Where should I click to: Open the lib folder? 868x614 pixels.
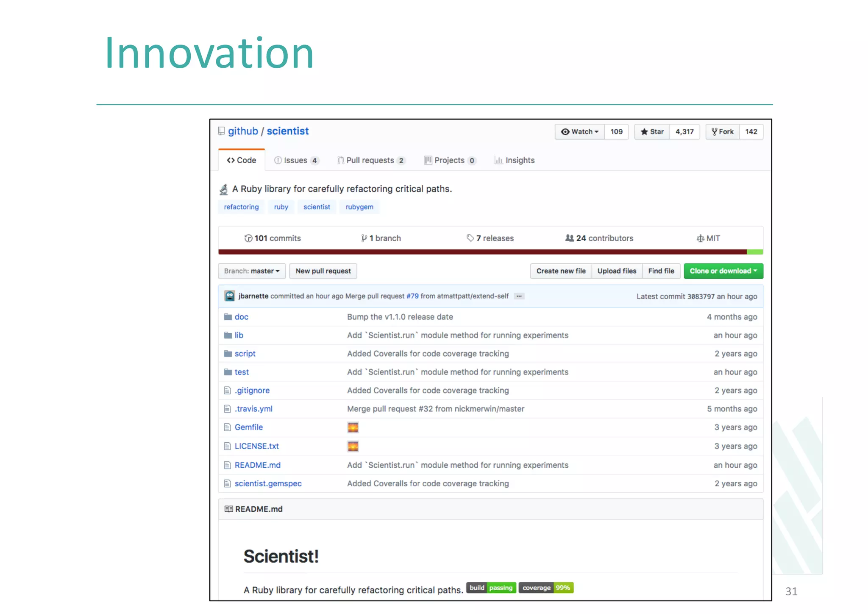[239, 335]
